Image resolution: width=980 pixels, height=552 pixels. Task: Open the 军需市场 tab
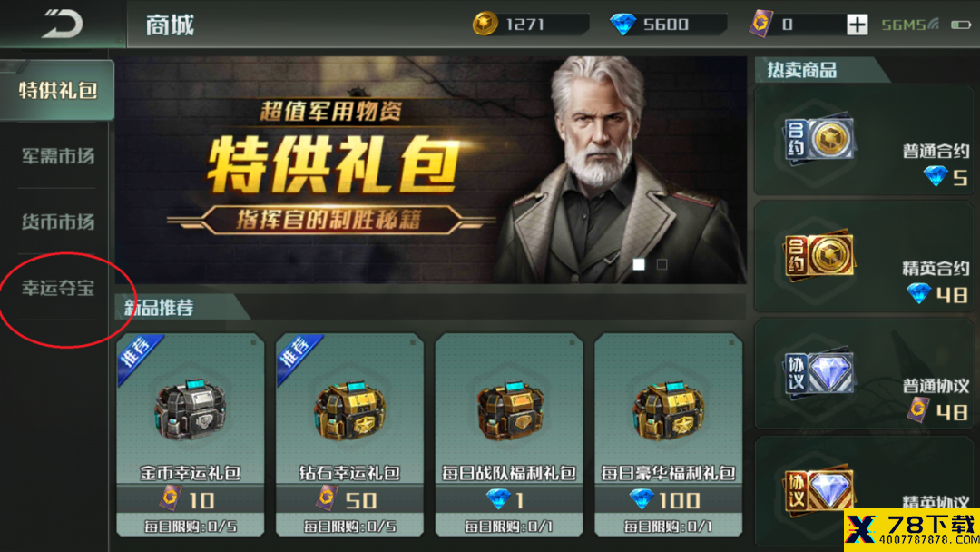click(x=57, y=155)
